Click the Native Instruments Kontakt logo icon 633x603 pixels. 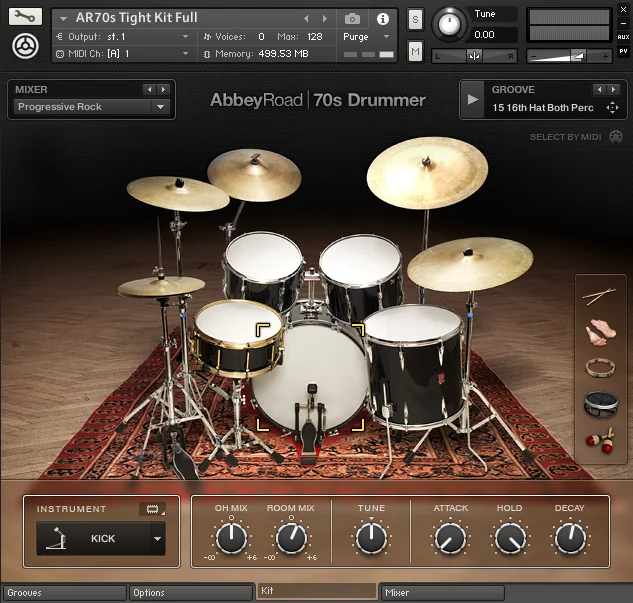[x=25, y=46]
